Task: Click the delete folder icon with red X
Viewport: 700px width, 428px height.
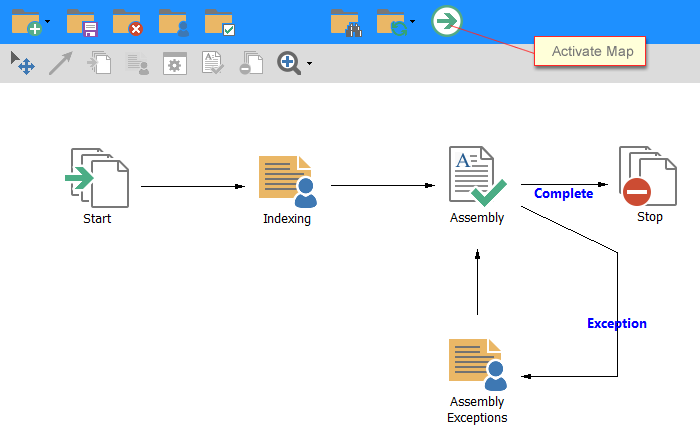Action: pyautogui.click(x=127, y=23)
